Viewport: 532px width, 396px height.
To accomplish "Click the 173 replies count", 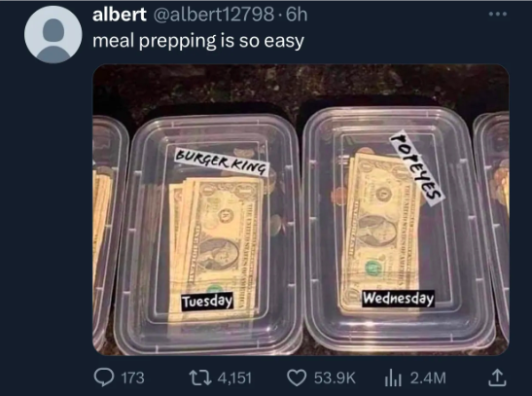I will click(x=132, y=378).
